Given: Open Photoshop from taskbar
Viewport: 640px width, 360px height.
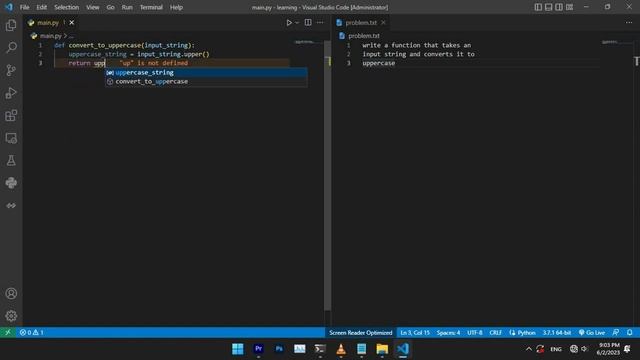Looking at the screenshot, I should coord(279,349).
